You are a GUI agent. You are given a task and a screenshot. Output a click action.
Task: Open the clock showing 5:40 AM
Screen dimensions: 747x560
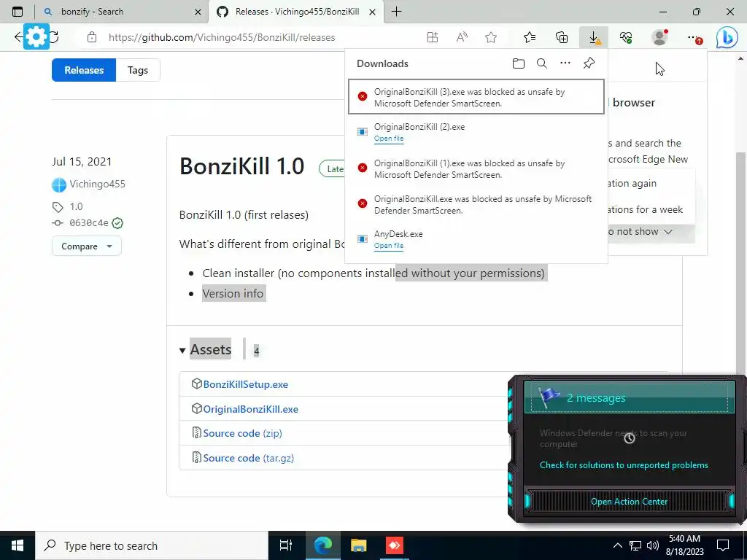[684, 545]
